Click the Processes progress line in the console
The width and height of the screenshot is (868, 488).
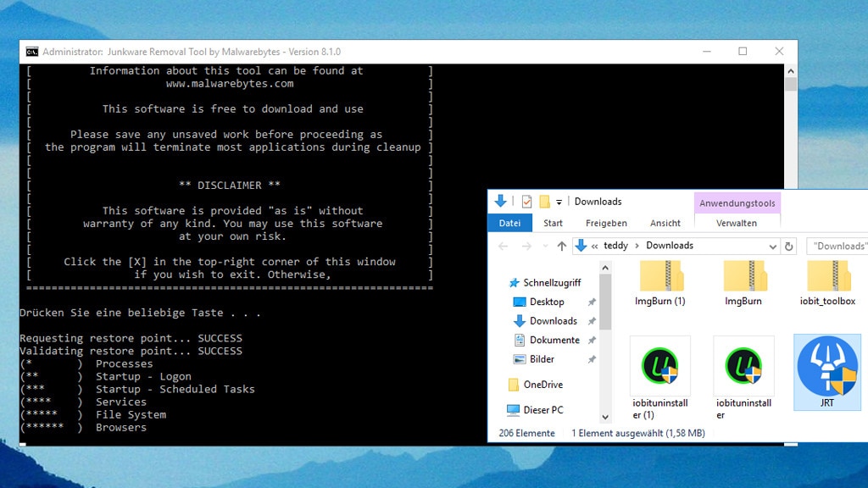tap(86, 363)
